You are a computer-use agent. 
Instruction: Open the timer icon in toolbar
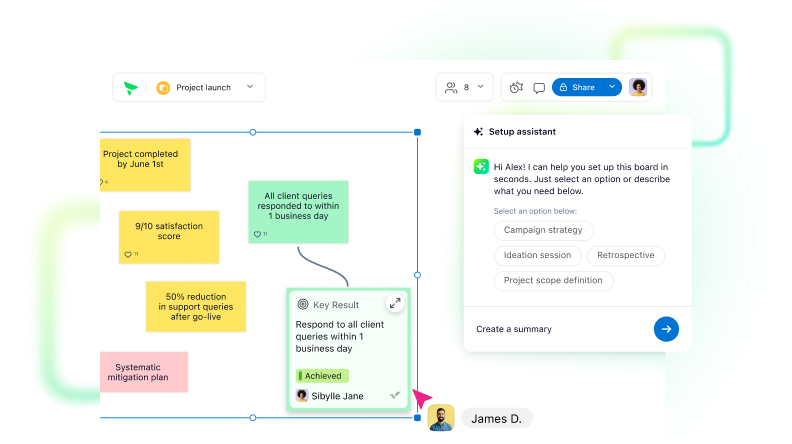pos(516,87)
